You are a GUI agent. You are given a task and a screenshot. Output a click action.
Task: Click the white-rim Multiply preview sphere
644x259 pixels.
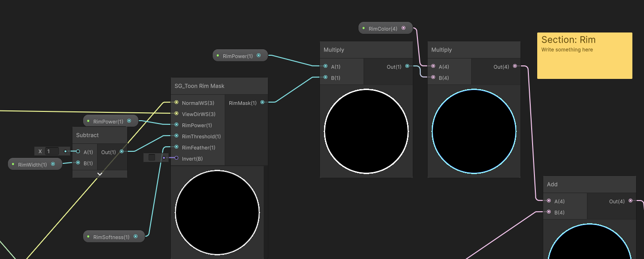366,131
